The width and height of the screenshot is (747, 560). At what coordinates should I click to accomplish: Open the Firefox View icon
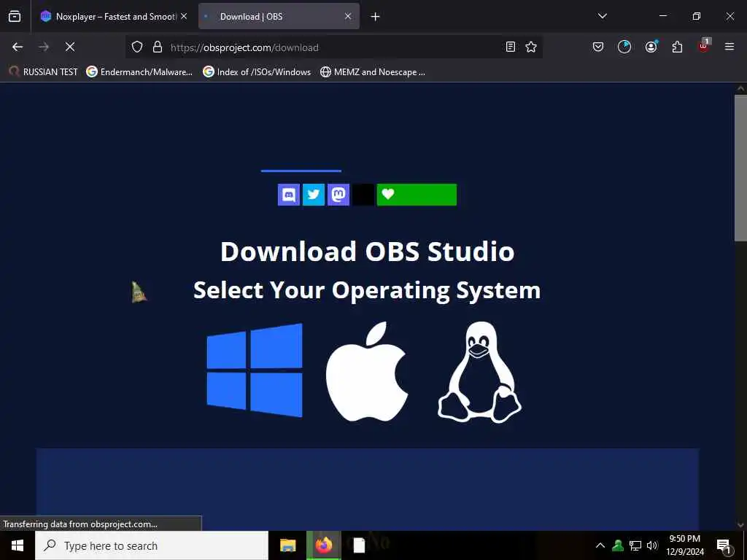(x=15, y=16)
